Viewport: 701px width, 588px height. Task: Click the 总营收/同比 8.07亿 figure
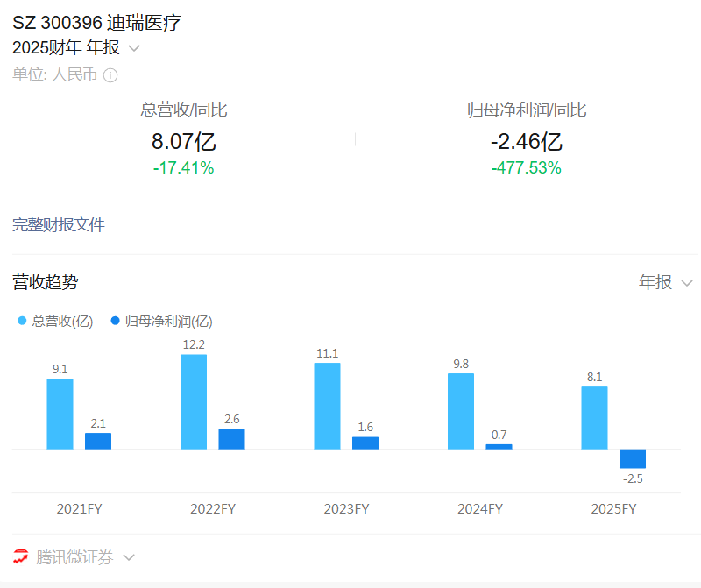click(184, 142)
